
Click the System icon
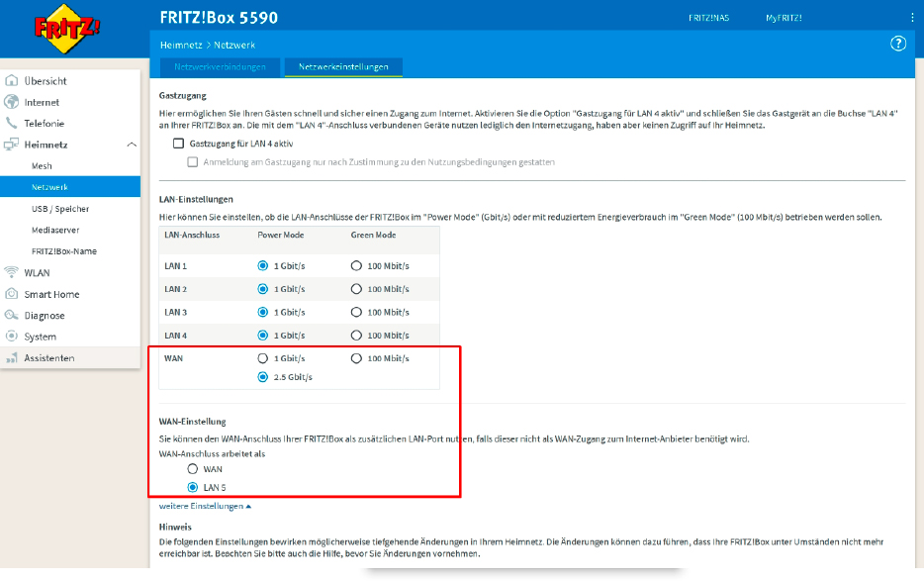[11, 336]
